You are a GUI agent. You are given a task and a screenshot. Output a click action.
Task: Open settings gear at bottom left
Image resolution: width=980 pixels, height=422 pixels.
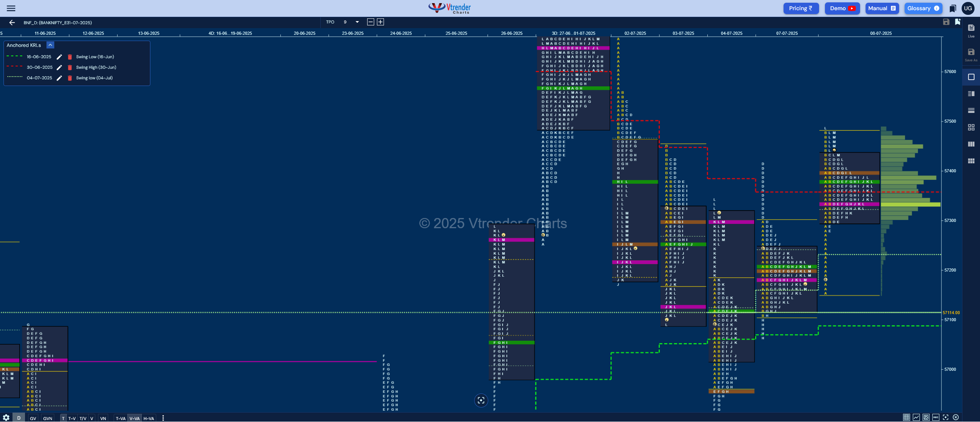(x=6, y=418)
